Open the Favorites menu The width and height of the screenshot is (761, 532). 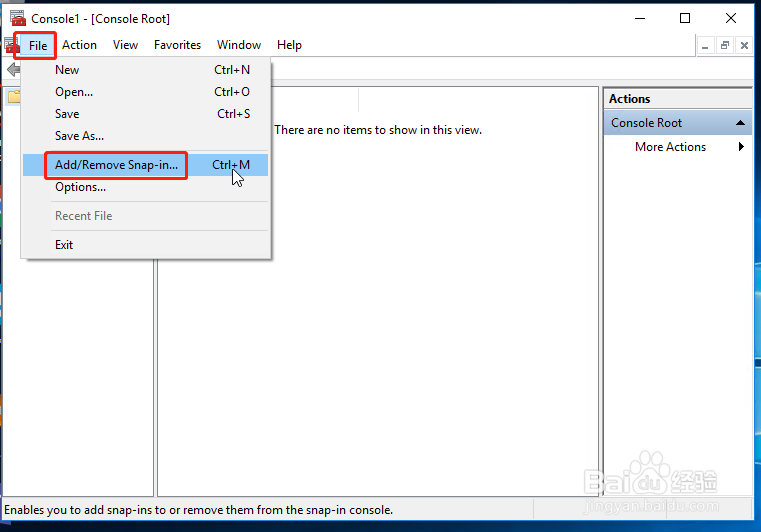point(177,45)
